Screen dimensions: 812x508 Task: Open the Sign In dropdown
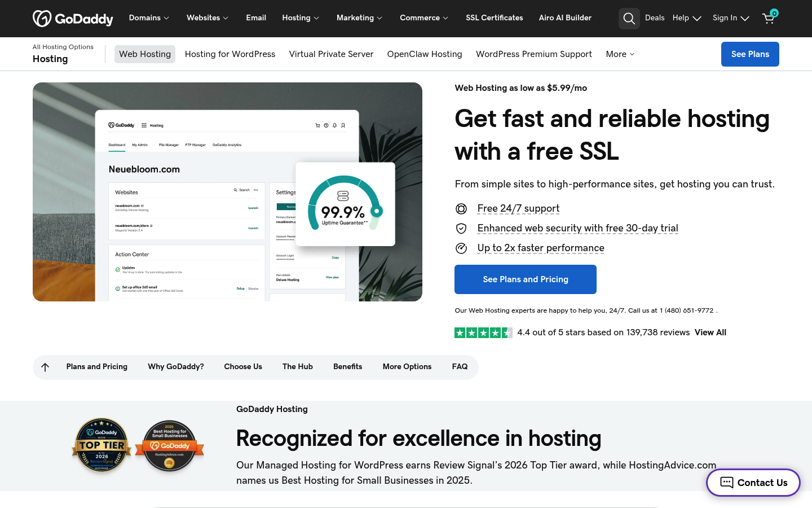[731, 18]
